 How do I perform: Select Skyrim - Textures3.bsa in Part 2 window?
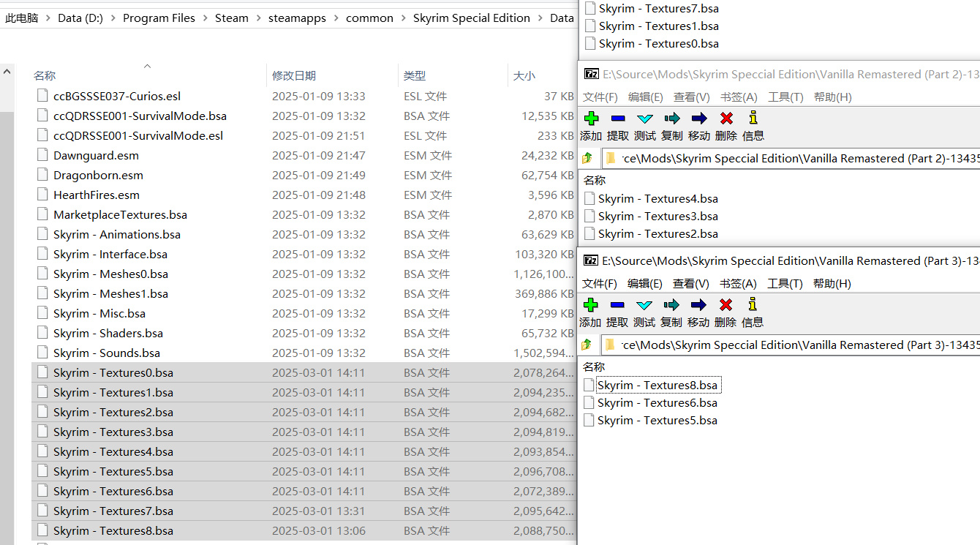[x=657, y=216]
